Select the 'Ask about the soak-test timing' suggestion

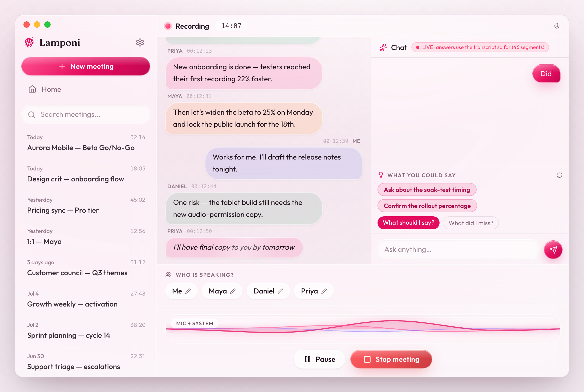pyautogui.click(x=427, y=190)
